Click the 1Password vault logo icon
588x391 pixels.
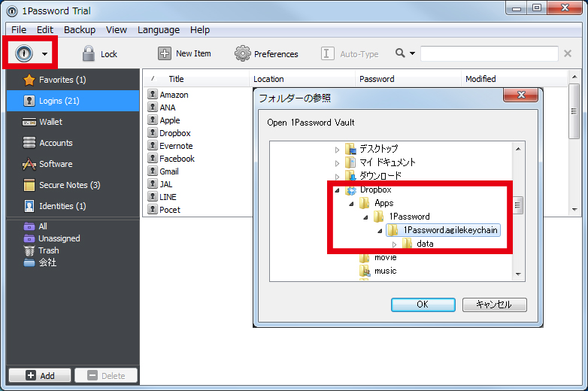(24, 53)
